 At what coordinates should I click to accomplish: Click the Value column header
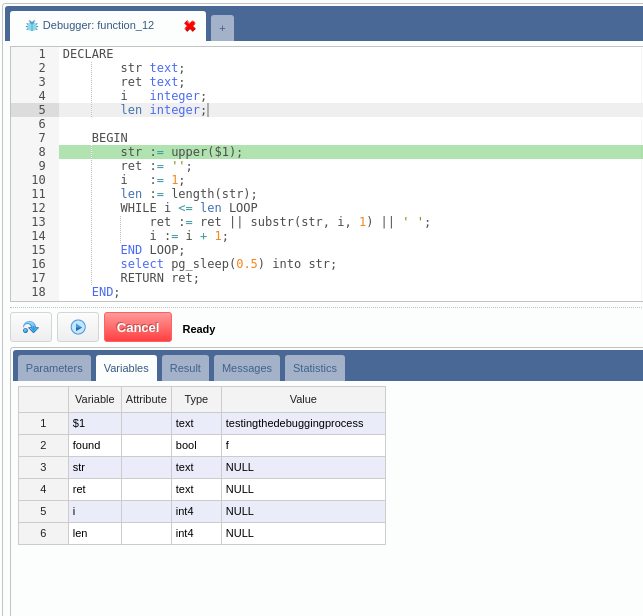click(x=302, y=399)
